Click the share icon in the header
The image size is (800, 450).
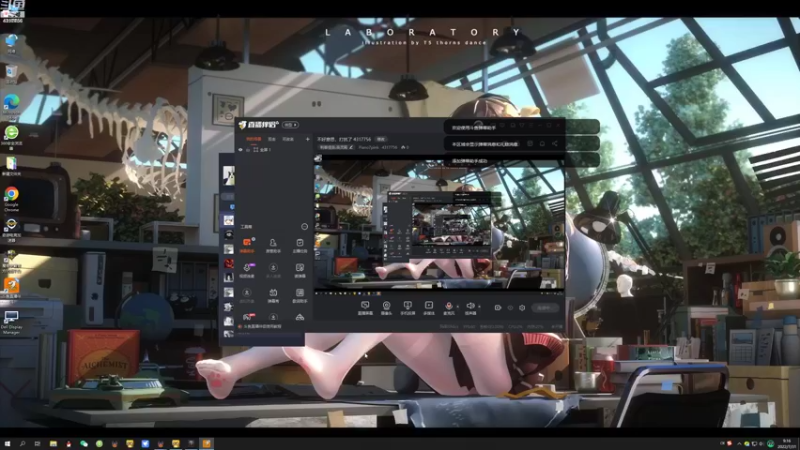pyautogui.click(x=555, y=144)
